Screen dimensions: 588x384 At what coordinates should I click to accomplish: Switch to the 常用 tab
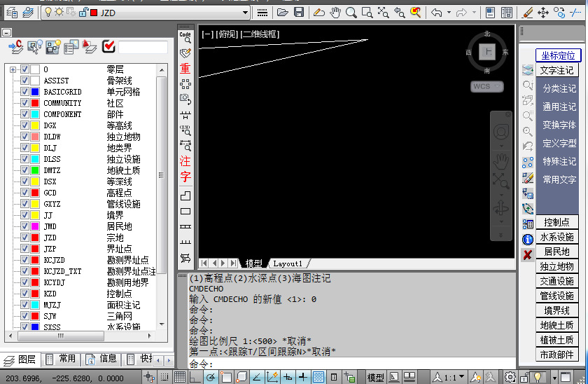coord(61,359)
